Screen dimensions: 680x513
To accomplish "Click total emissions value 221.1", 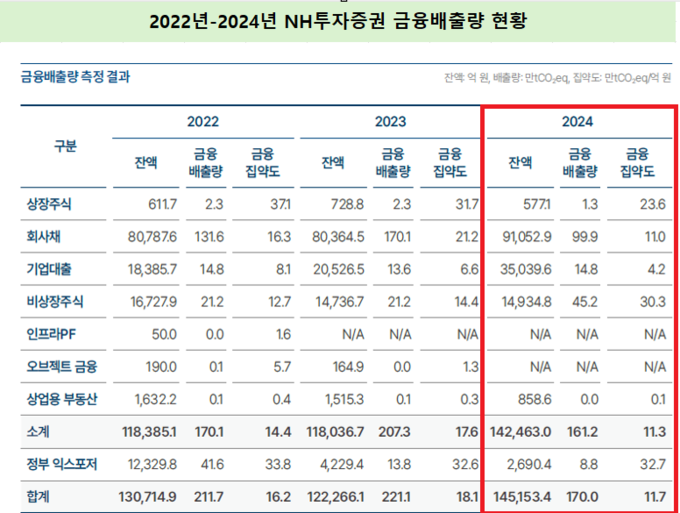I will 396,497.
